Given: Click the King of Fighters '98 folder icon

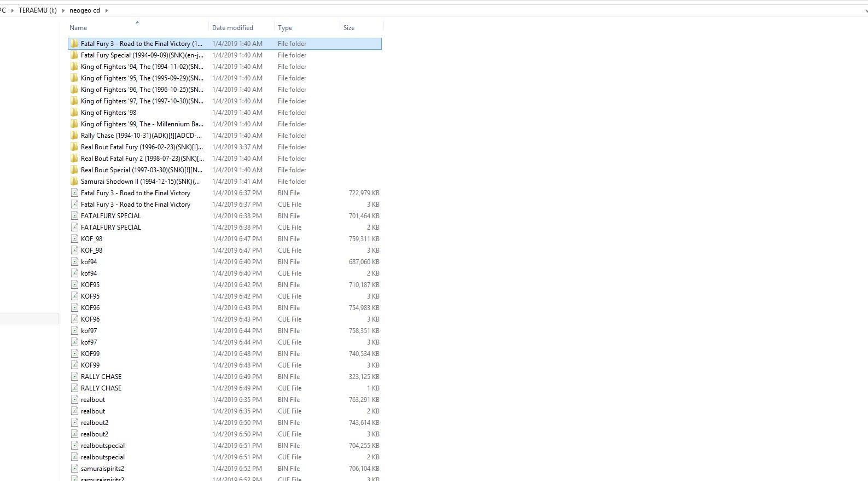Looking at the screenshot, I should pyautogui.click(x=74, y=113).
